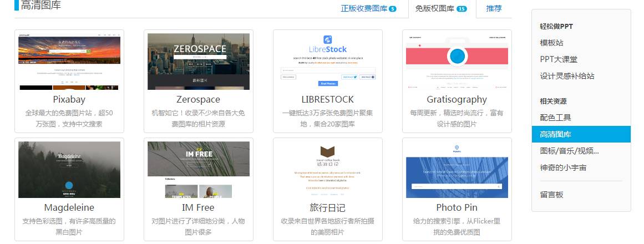Image resolution: width=644 pixels, height=244 pixels.
Task: Click the Photo Pin preview thumbnail
Action: pyautogui.click(x=457, y=170)
